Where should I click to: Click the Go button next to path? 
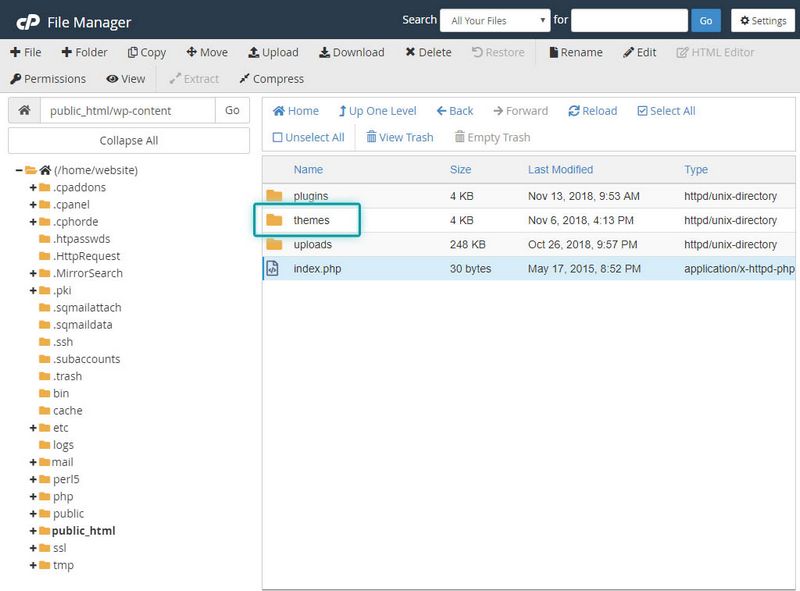click(232, 110)
